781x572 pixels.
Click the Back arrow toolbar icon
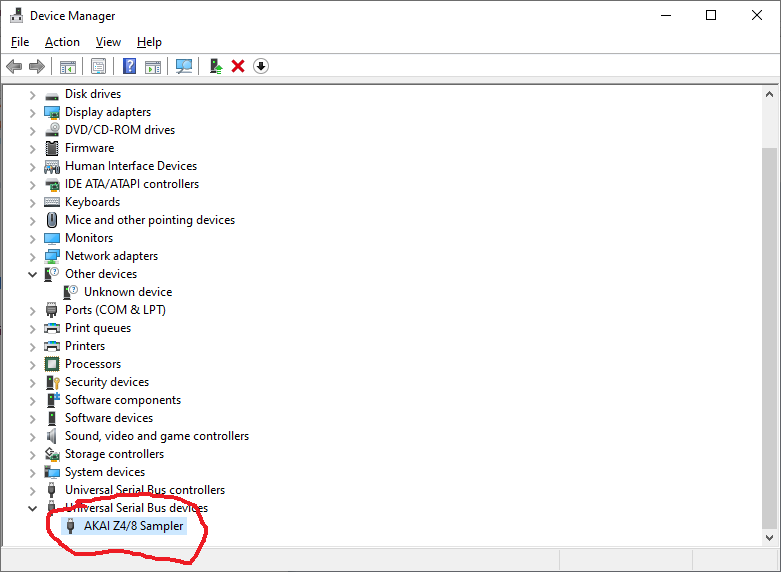14,66
